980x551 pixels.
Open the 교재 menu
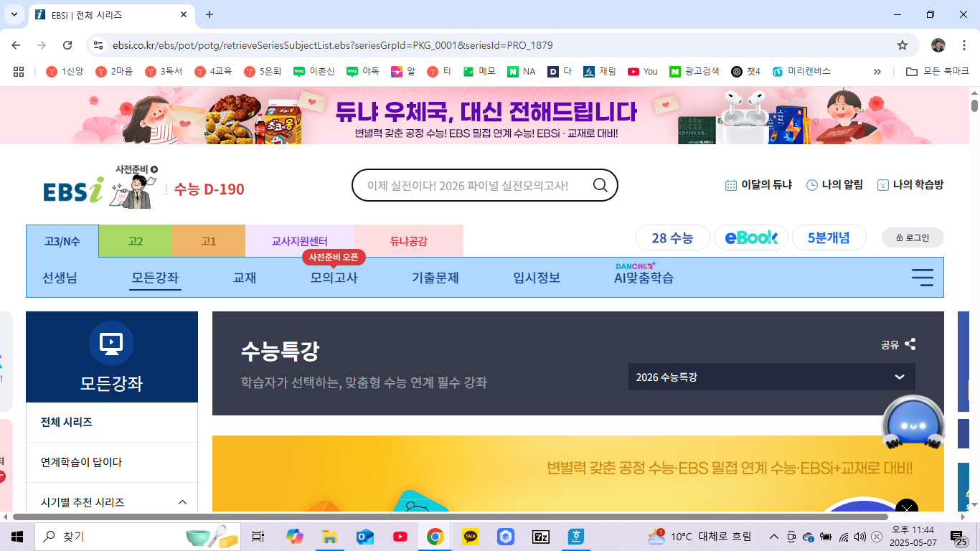point(245,278)
